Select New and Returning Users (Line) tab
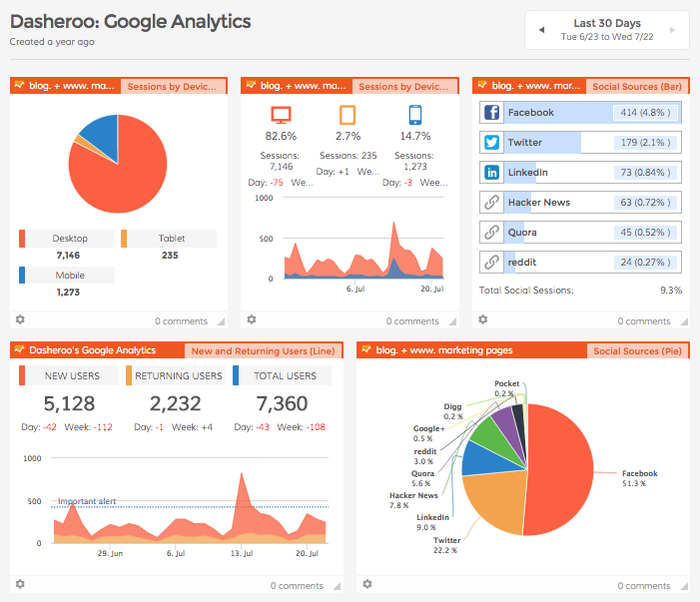700x602 pixels. 263,350
